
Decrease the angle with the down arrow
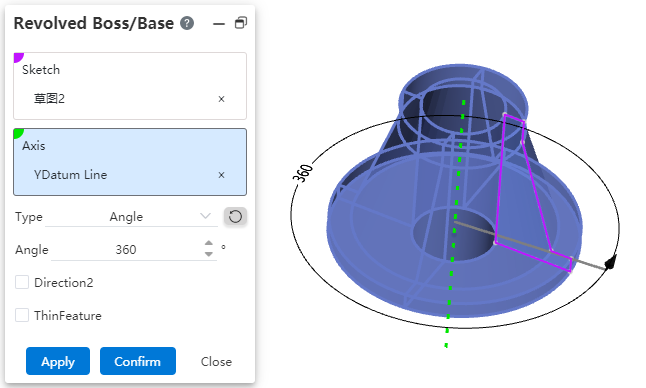click(x=209, y=254)
